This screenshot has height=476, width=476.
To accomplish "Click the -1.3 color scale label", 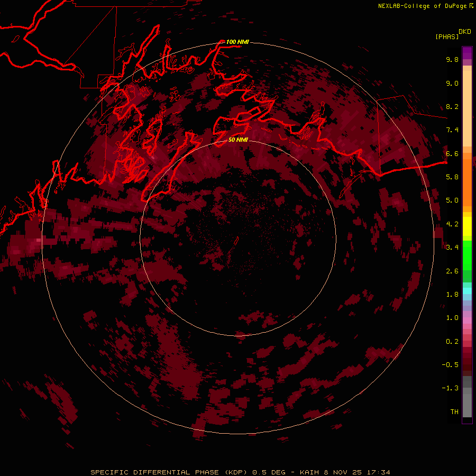I will [x=450, y=388].
